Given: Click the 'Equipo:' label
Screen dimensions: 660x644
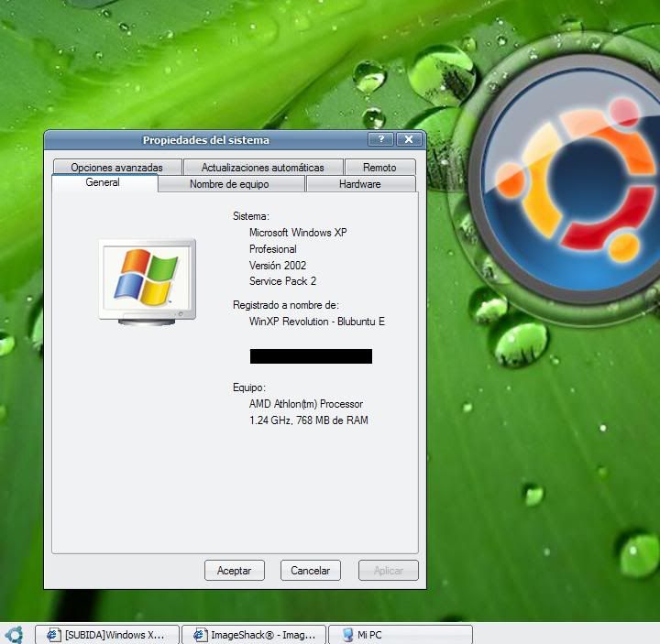Looking at the screenshot, I should point(249,387).
